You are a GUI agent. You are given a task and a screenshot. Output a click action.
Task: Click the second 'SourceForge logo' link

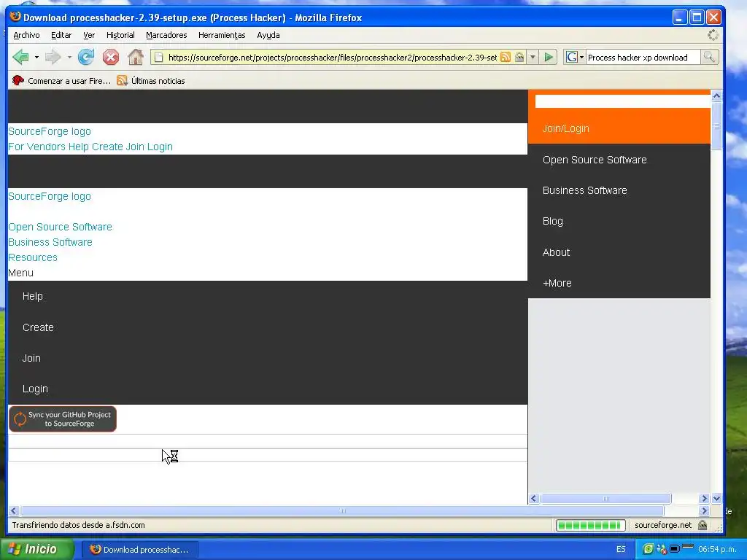click(x=50, y=196)
